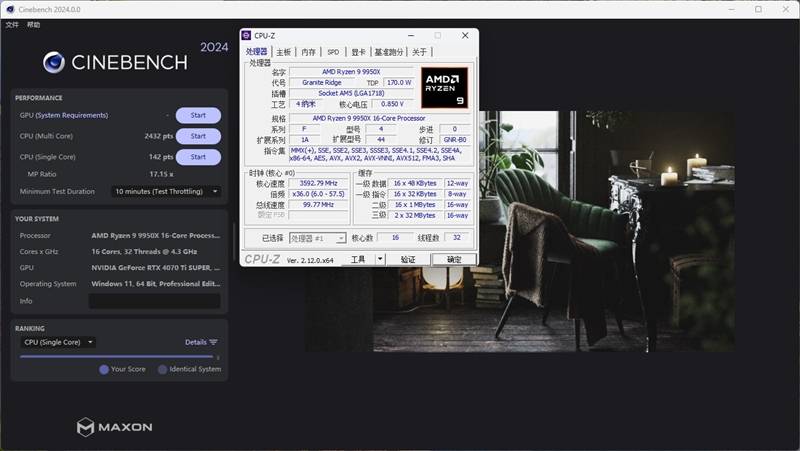Switch to the 关于 tab in CPU-Z
800x451 pixels.
[419, 52]
